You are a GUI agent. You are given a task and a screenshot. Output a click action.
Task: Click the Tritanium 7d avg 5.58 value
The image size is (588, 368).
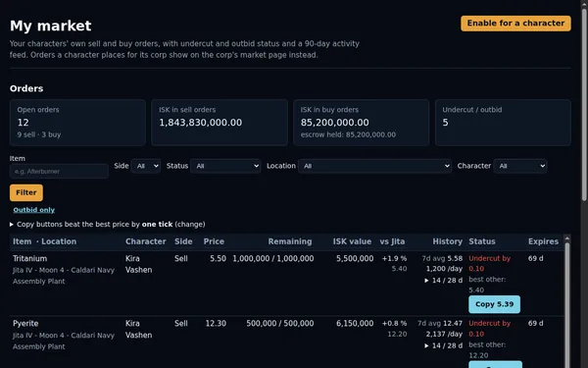(442, 258)
